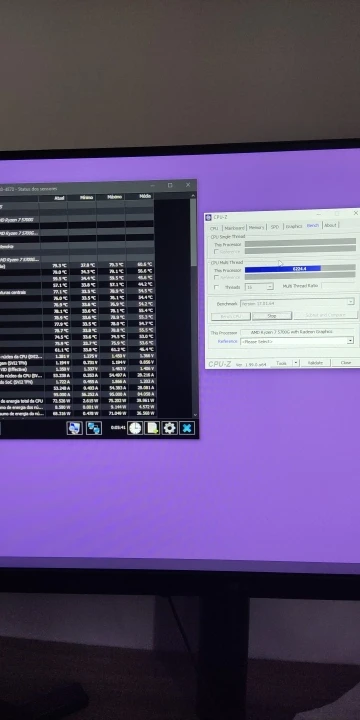
Task: Click the Validate button in CPU-Z
Action: [x=315, y=363]
